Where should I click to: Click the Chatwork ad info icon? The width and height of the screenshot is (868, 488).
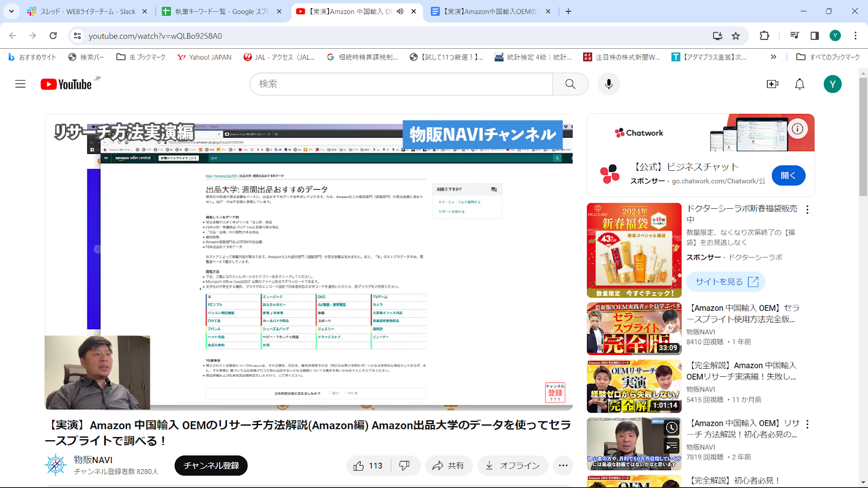pyautogui.click(x=797, y=129)
